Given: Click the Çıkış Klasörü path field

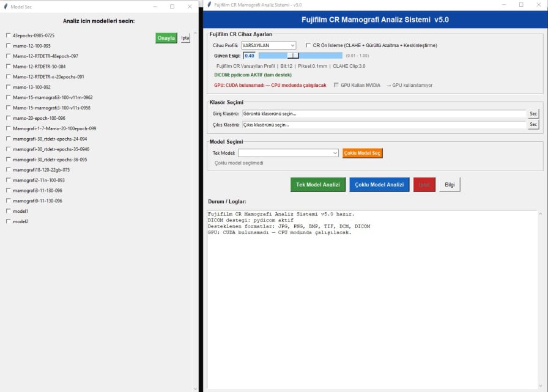Looking at the screenshot, I should click(384, 125).
